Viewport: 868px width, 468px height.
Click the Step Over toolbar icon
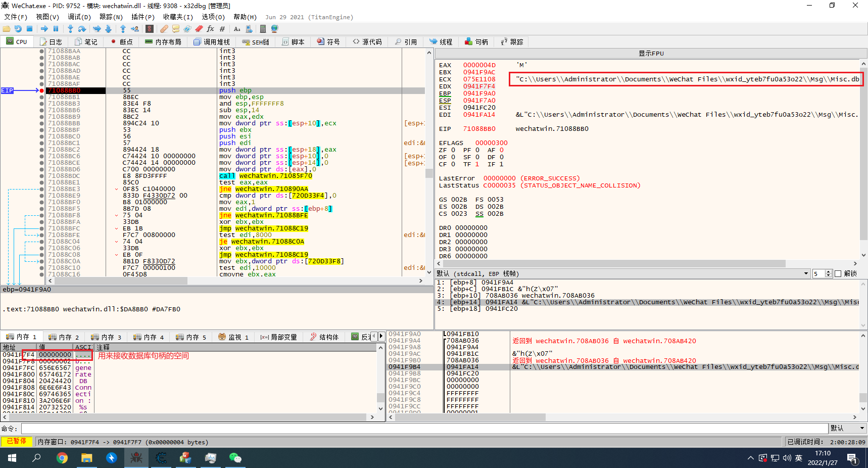coord(82,29)
